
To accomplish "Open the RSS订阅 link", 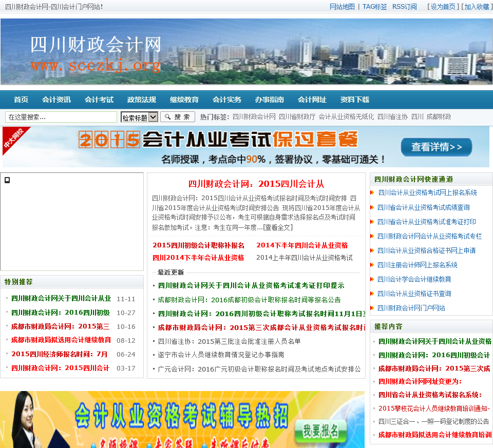I will [x=404, y=7].
